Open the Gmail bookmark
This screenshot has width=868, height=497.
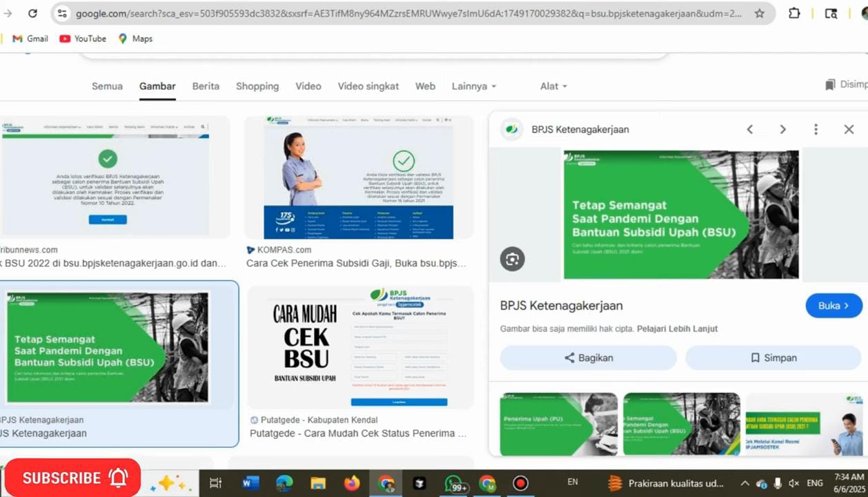30,39
